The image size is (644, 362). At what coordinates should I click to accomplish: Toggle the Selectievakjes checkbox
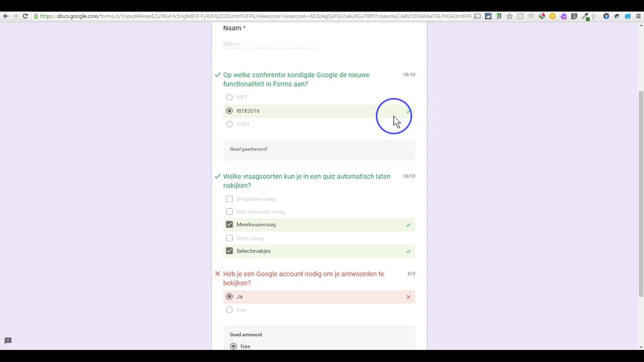tap(229, 251)
